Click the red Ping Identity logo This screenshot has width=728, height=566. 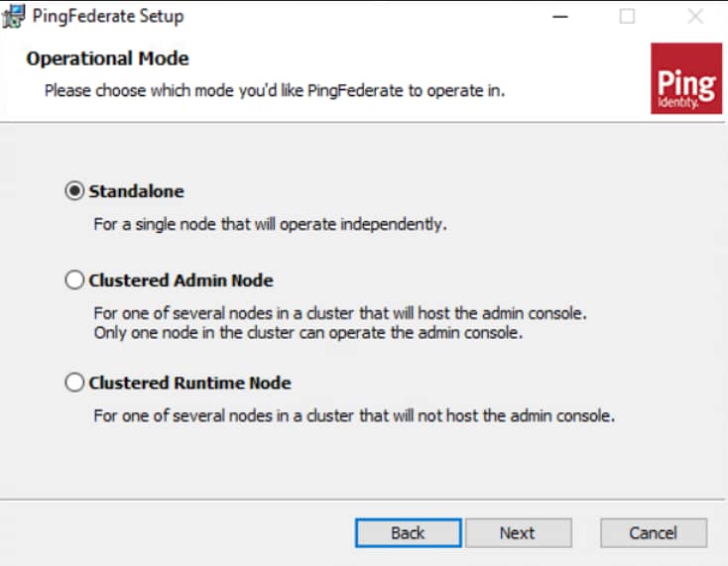pos(686,78)
